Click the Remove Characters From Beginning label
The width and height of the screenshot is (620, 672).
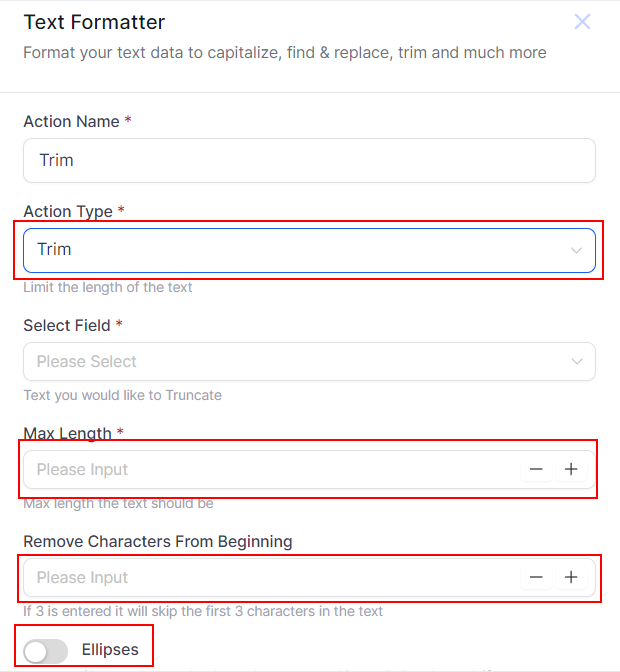coord(158,541)
